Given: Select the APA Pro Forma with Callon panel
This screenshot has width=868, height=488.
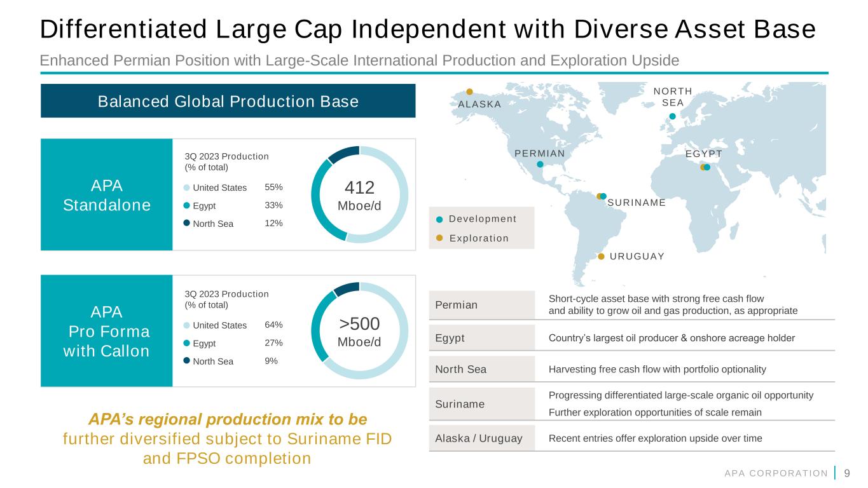Looking at the screenshot, I should coord(106,331).
